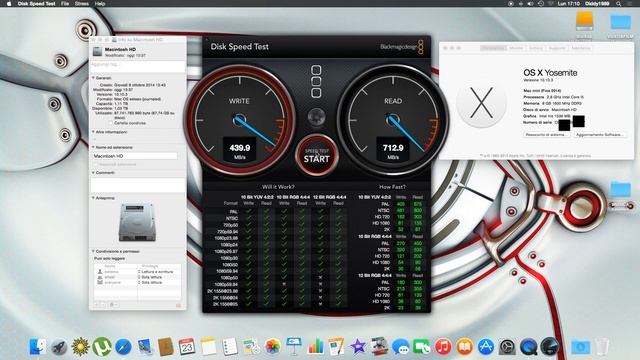
Task: Switch to the Monitor tab in About This Mac
Action: coord(516,48)
